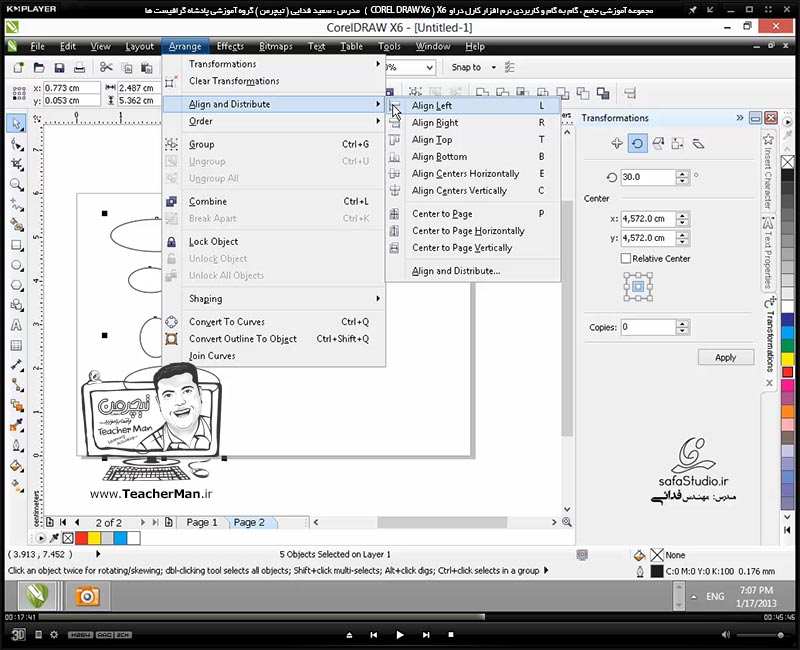Choose Group from Arrange menu
Image resolution: width=800 pixels, height=650 pixels.
(x=274, y=144)
